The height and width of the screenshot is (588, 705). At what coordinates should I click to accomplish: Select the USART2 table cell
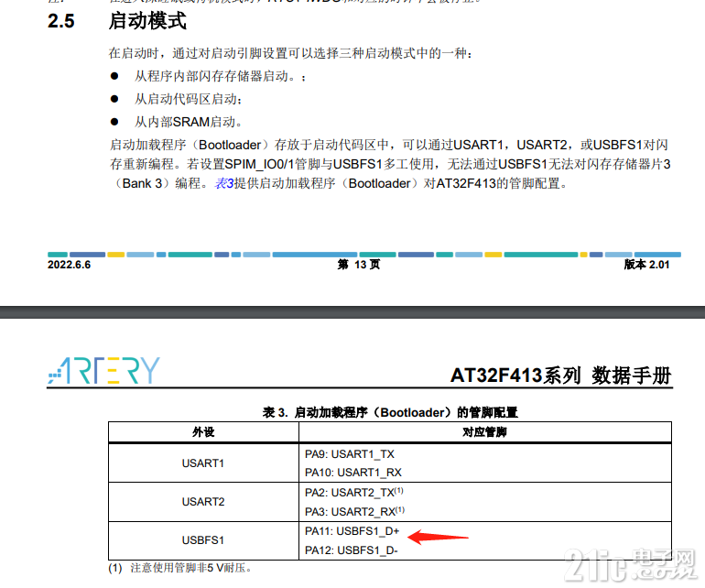coord(203,502)
